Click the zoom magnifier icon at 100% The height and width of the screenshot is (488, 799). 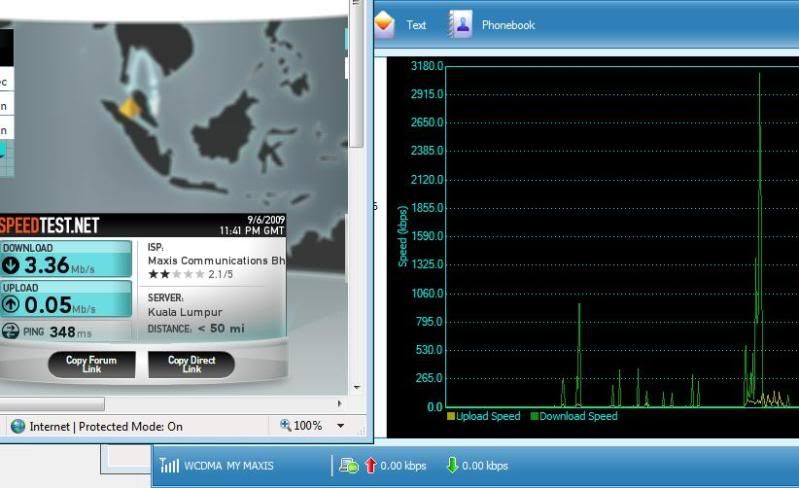(x=285, y=426)
